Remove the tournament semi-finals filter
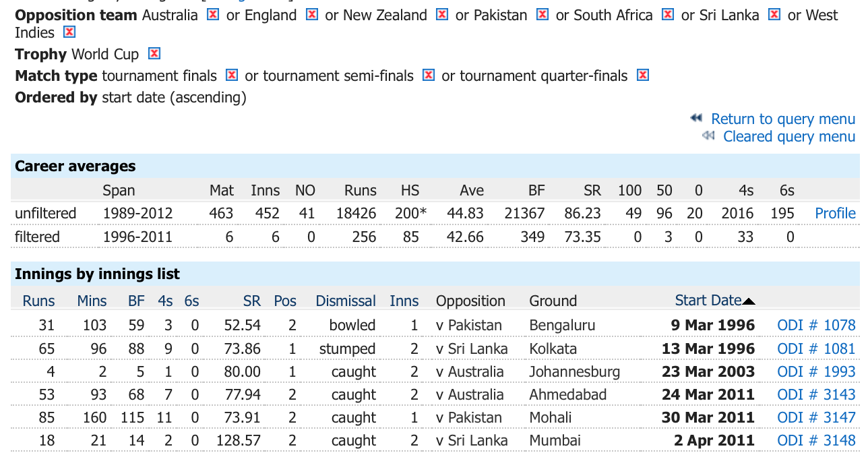Screen dimensions: 868x457 click(429, 75)
